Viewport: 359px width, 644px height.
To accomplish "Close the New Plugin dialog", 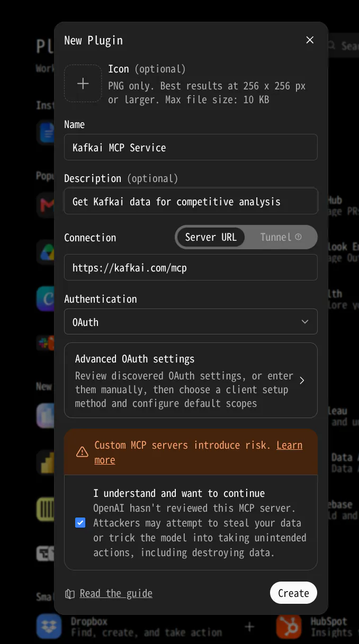I will click(x=310, y=40).
